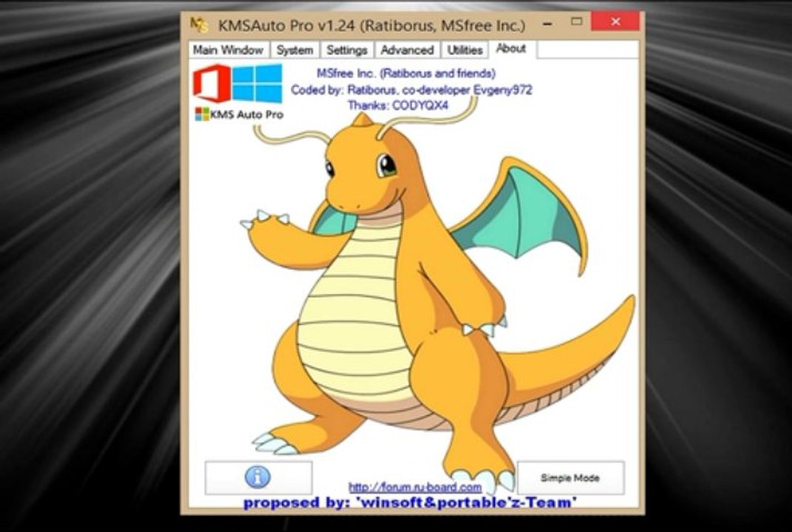Click the 'proposed by' winsoft team text
Viewport: 792px width, 532px height.
coord(410,502)
